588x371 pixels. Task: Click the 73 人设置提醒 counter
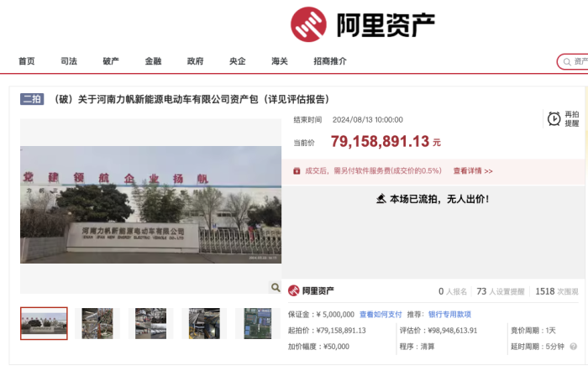tap(501, 291)
